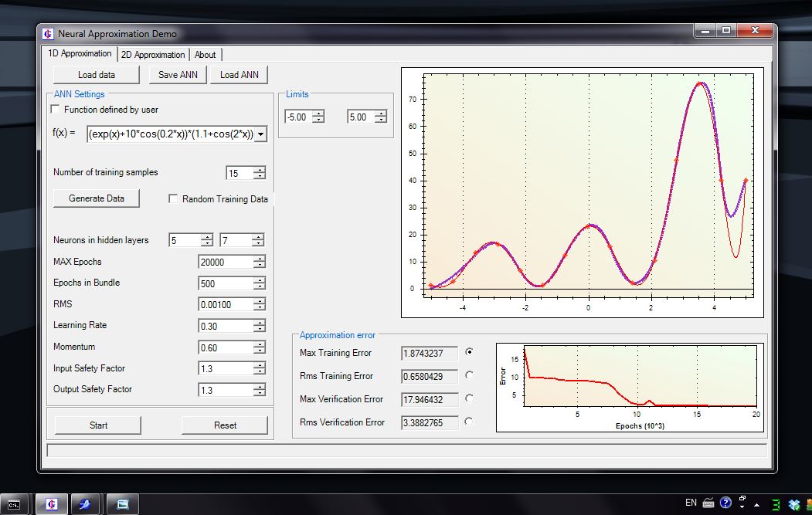
Task: Enable the Function defined by user checkbox
Action: pos(55,110)
